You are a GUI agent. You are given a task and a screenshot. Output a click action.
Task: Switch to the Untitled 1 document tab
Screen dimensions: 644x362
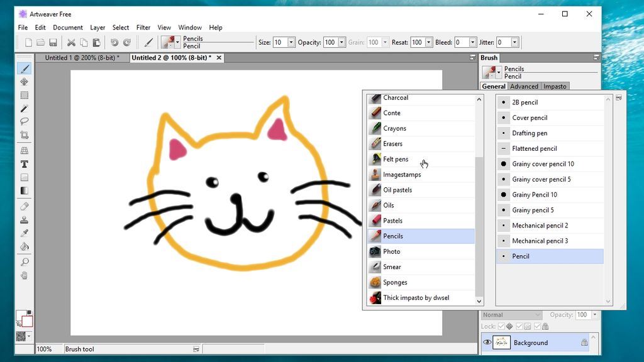pyautogui.click(x=82, y=58)
